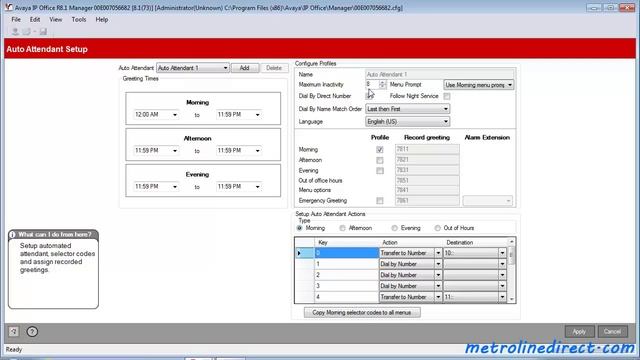This screenshot has width=640, height=360.
Task: Open the Auto Attendant selection dropdown
Action: 193,68
